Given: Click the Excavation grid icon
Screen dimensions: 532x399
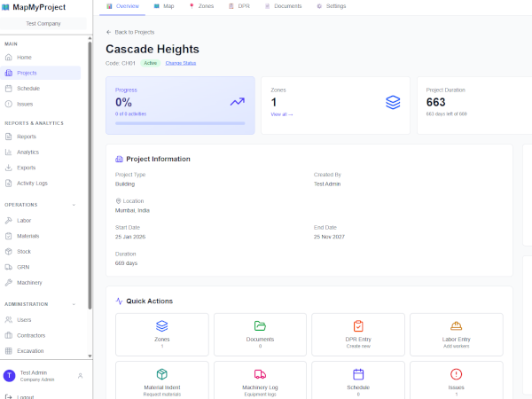Looking at the screenshot, I should pos(9,351).
